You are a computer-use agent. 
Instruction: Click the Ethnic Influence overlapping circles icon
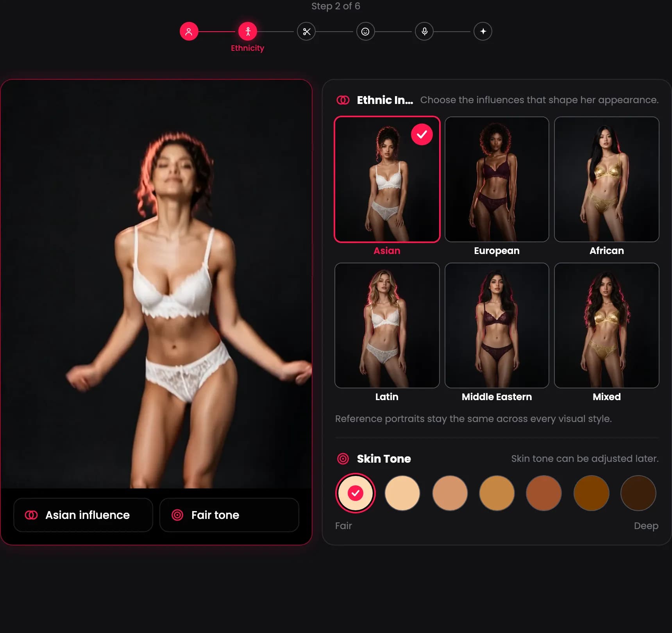coord(343,100)
